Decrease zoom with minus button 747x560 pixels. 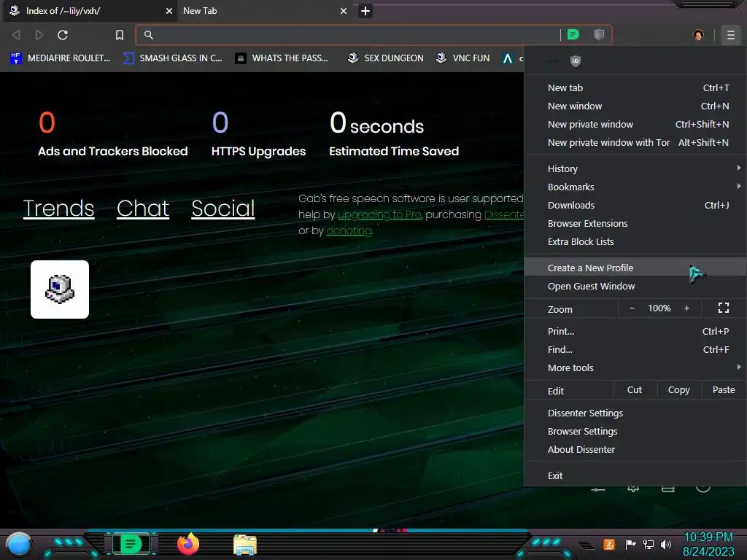click(x=632, y=308)
